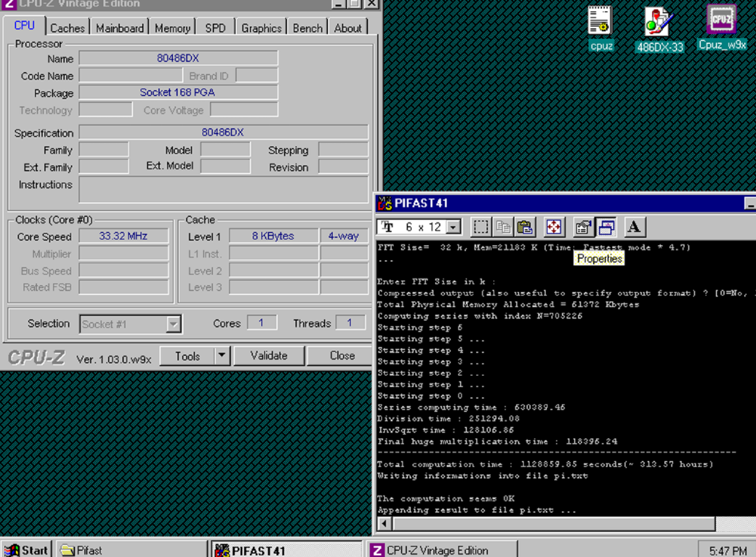Screen dimensions: 756x557
Task: Open the SPD tab
Action: point(215,28)
